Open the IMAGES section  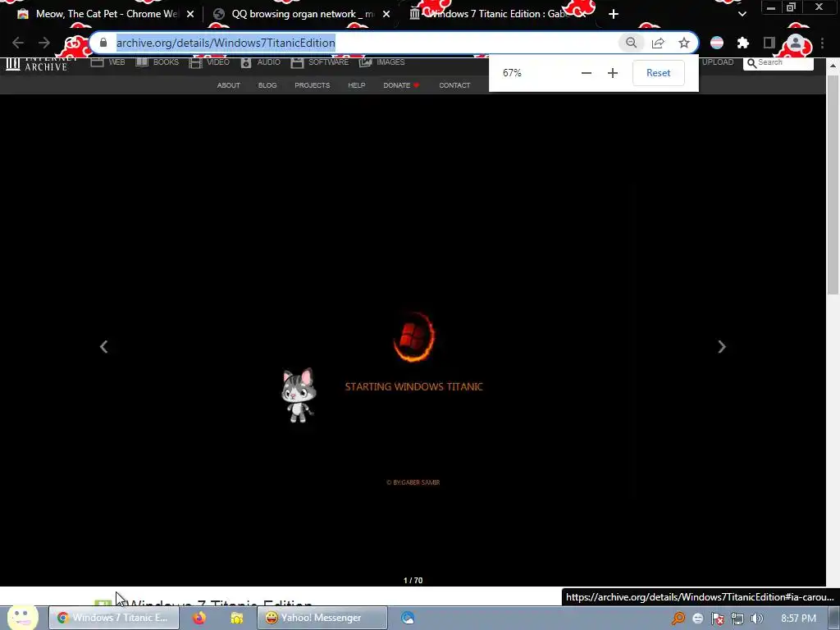tap(382, 62)
